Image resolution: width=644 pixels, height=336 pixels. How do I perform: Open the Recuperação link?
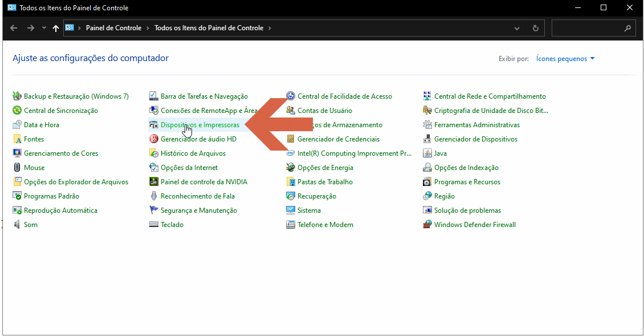pos(317,196)
